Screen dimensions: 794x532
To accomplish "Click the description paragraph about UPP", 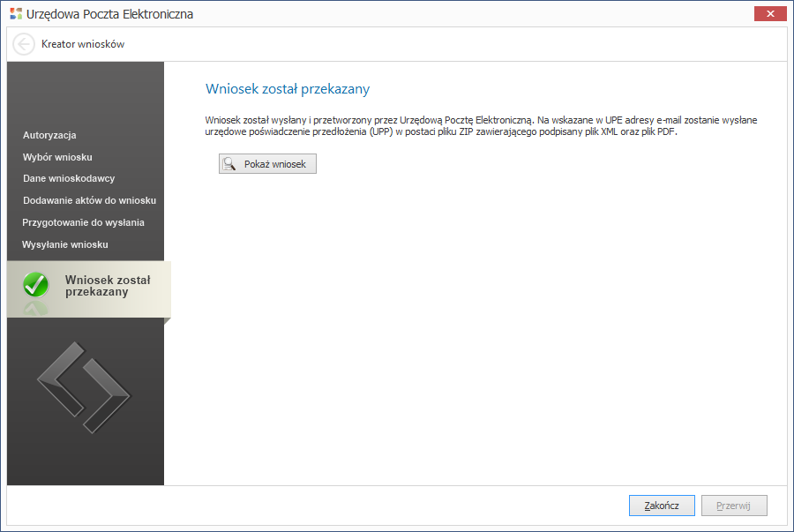I will [x=481, y=126].
